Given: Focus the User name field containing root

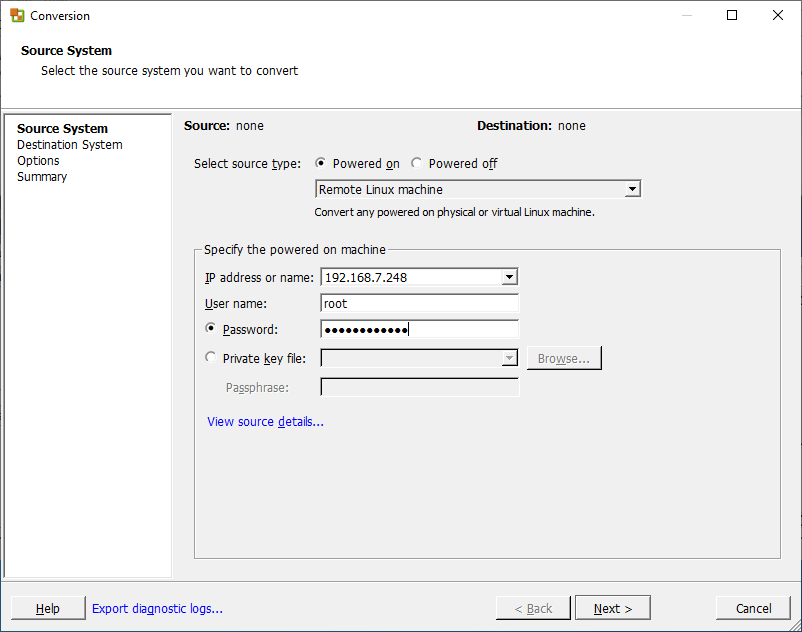Looking at the screenshot, I should point(419,303).
